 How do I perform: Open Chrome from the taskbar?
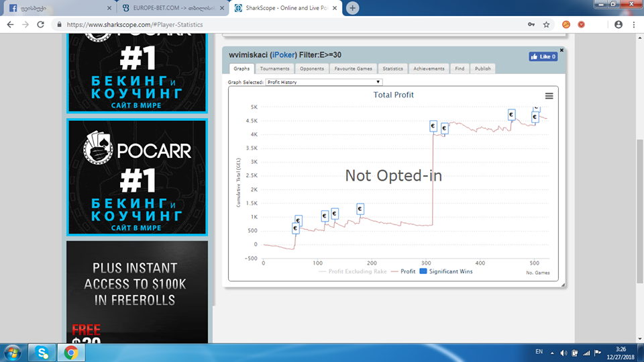[x=71, y=353]
